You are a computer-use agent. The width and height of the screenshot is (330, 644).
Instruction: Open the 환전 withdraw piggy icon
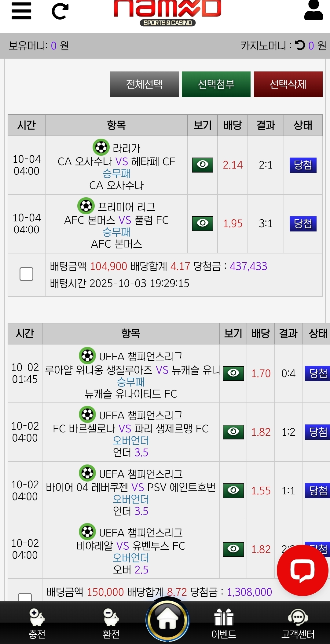111,623
